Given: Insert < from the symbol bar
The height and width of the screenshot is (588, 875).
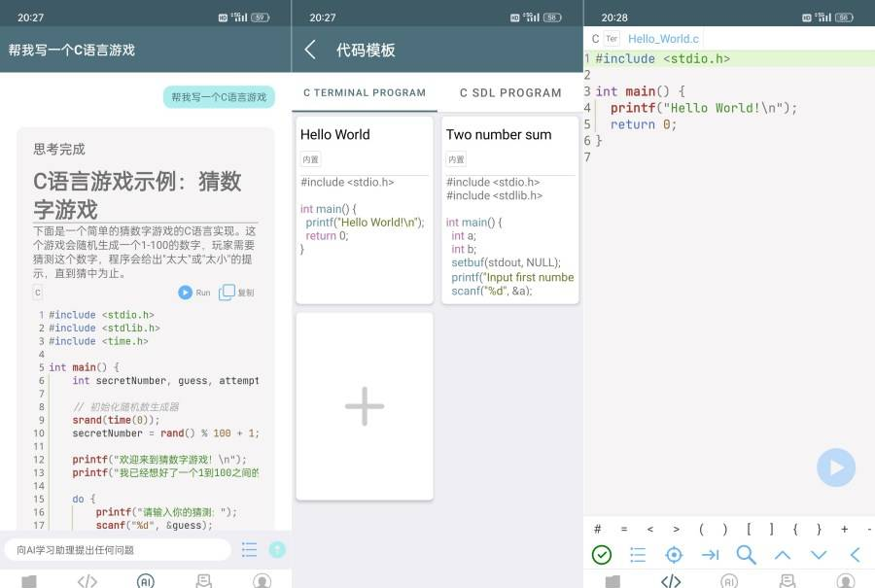Looking at the screenshot, I should 650,529.
